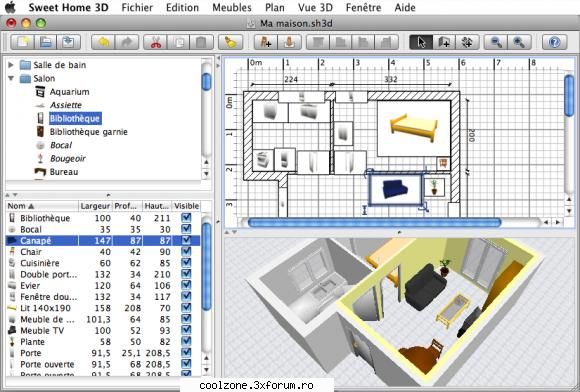Click the Import furniture icon

click(x=290, y=43)
